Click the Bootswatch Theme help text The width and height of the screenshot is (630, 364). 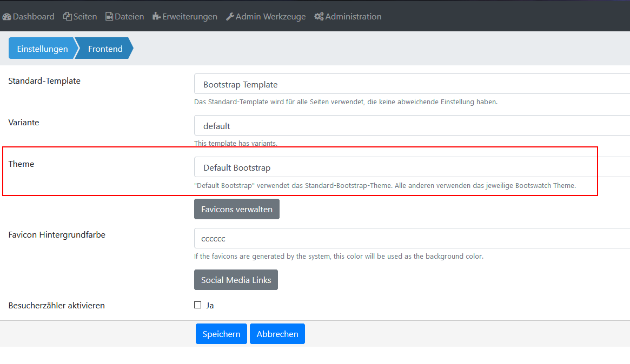(x=385, y=185)
